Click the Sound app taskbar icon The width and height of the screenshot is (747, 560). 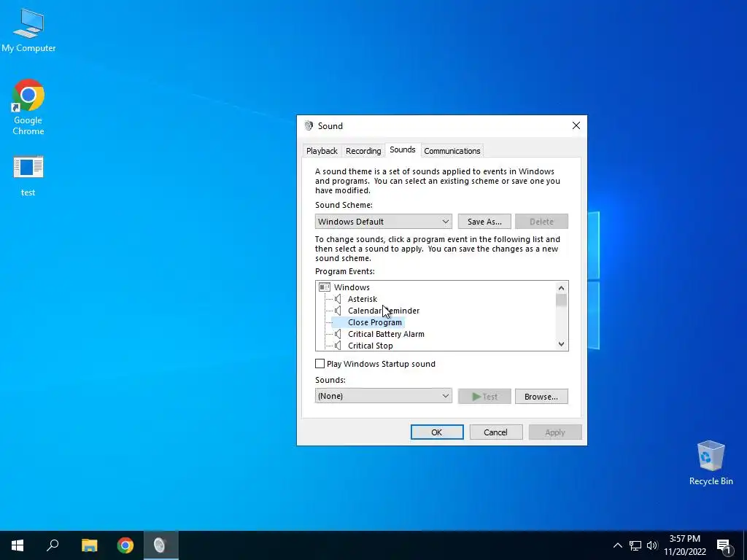tap(160, 545)
